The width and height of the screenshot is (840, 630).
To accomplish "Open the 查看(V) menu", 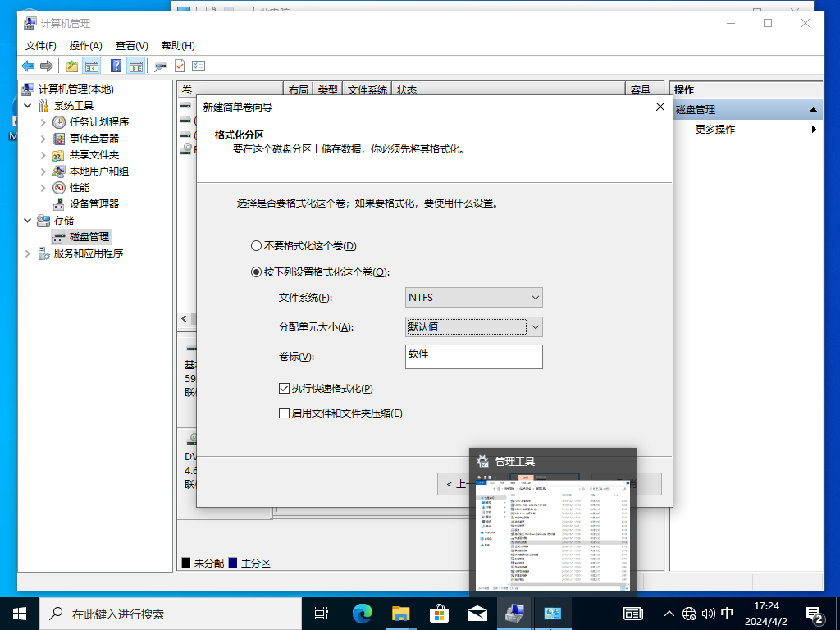I will (131, 46).
